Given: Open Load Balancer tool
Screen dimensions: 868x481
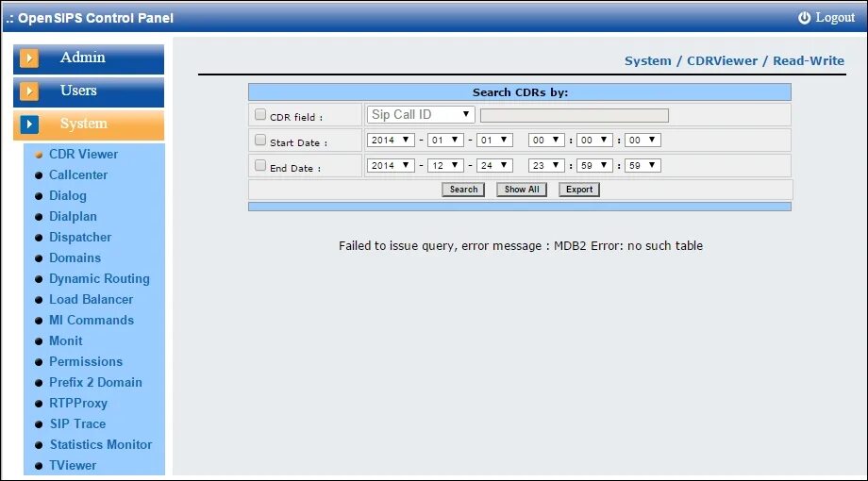Looking at the screenshot, I should point(92,300).
